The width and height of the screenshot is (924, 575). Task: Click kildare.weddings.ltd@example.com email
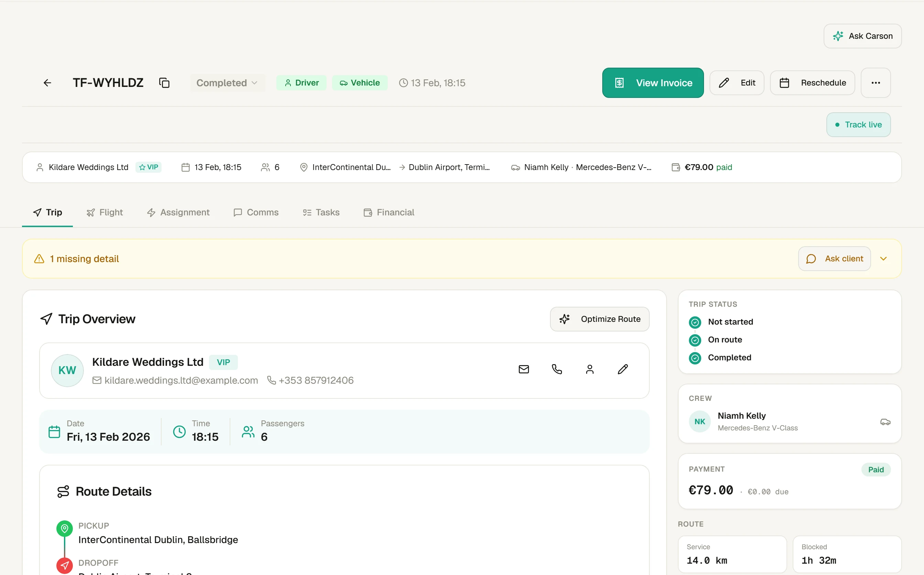(x=181, y=380)
